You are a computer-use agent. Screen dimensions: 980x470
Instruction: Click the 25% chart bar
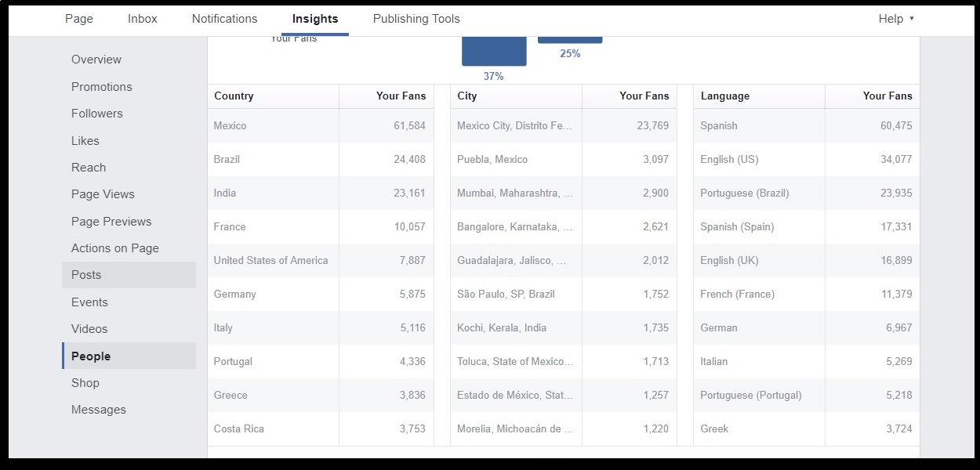pyautogui.click(x=570, y=40)
